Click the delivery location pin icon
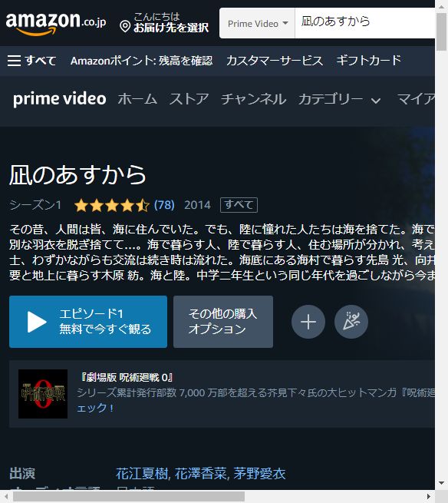The image size is (448, 503). [125, 27]
